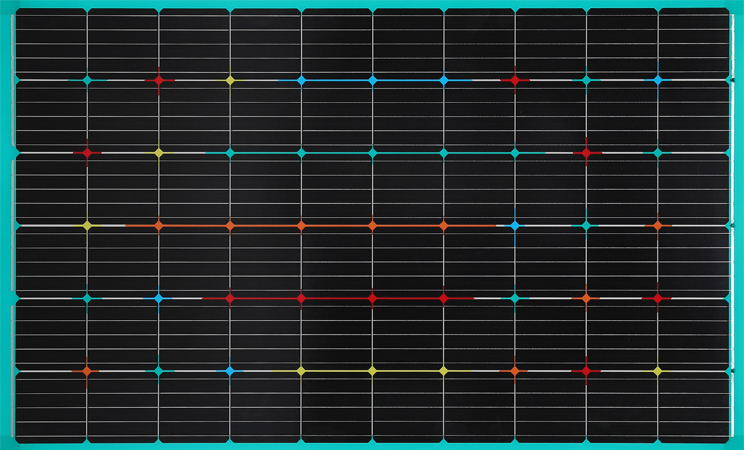
Task: Select the blue marker in the bottom row
Action: pyautogui.click(x=230, y=371)
